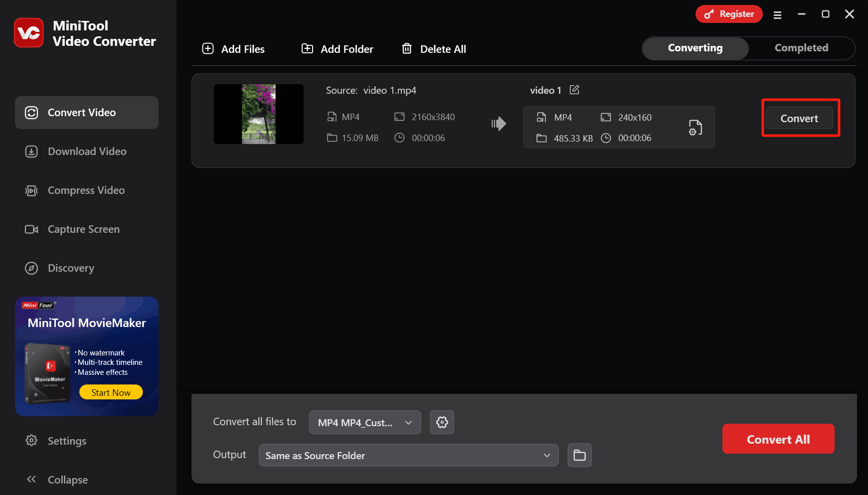This screenshot has width=868, height=495.
Task: Click the Compress Video sidebar icon
Action: [31, 190]
